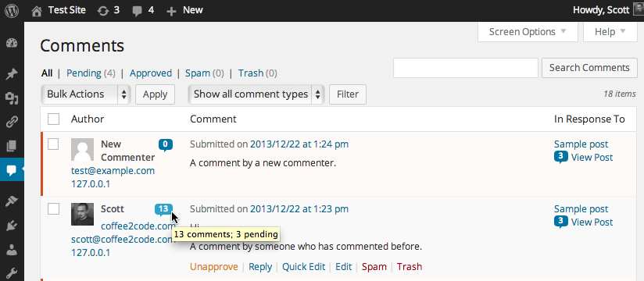
Task: Focus the comment search text field
Action: 465,68
